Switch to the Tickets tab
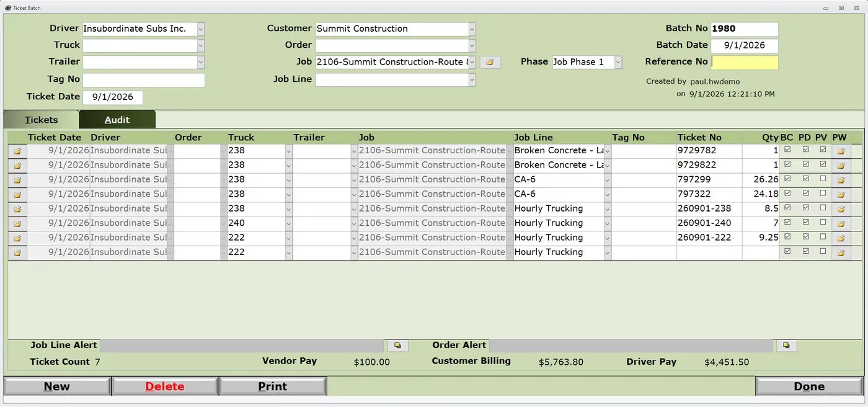 click(41, 120)
